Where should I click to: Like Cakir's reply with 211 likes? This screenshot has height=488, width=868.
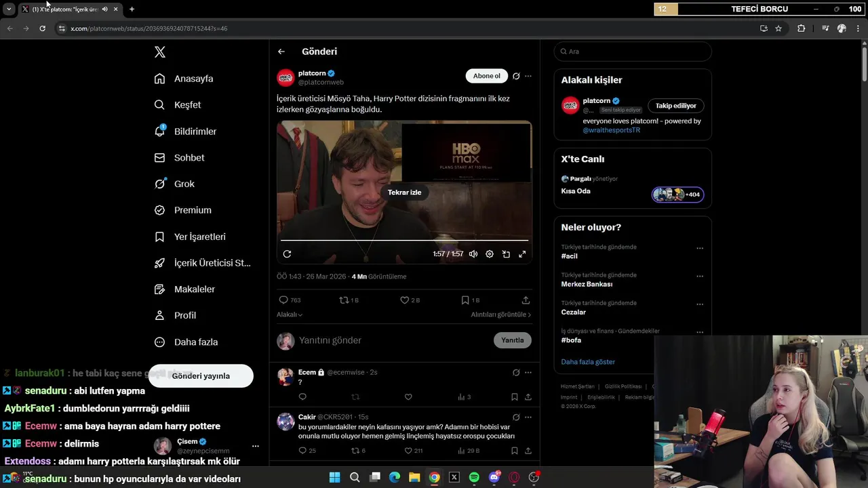[x=413, y=451]
